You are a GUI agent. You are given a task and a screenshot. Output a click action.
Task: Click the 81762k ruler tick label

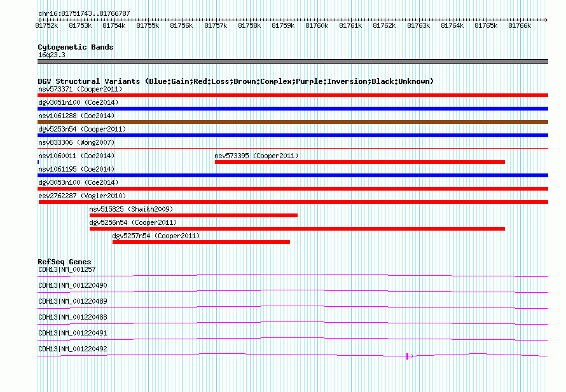384,25
